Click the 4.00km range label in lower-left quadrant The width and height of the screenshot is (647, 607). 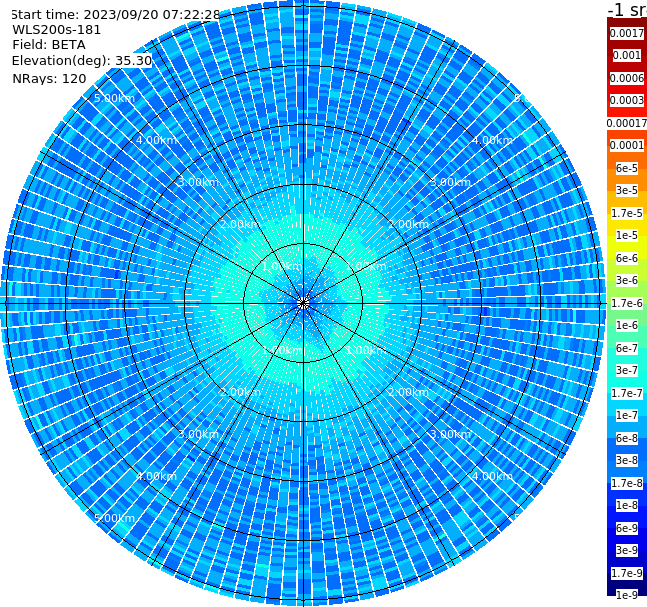(156, 476)
